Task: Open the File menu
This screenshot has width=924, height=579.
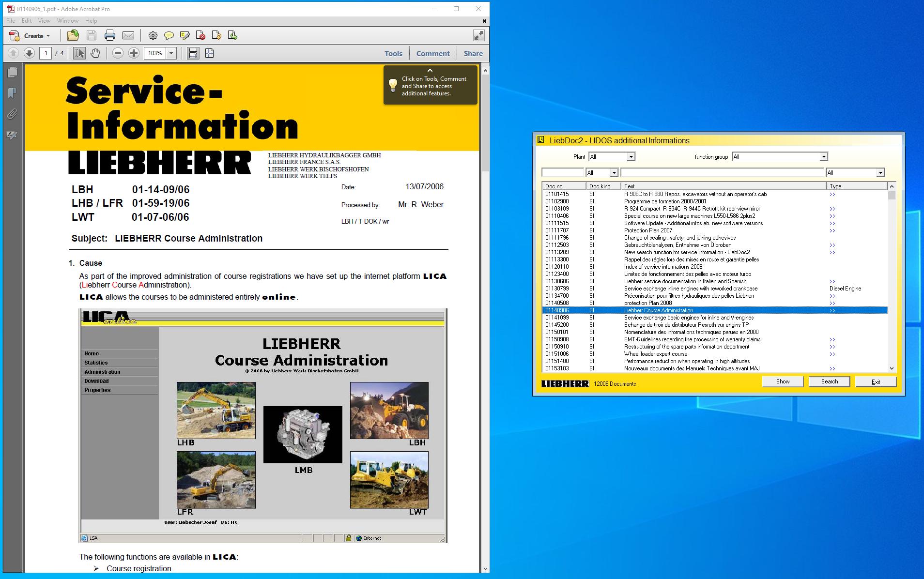Action: pos(11,21)
